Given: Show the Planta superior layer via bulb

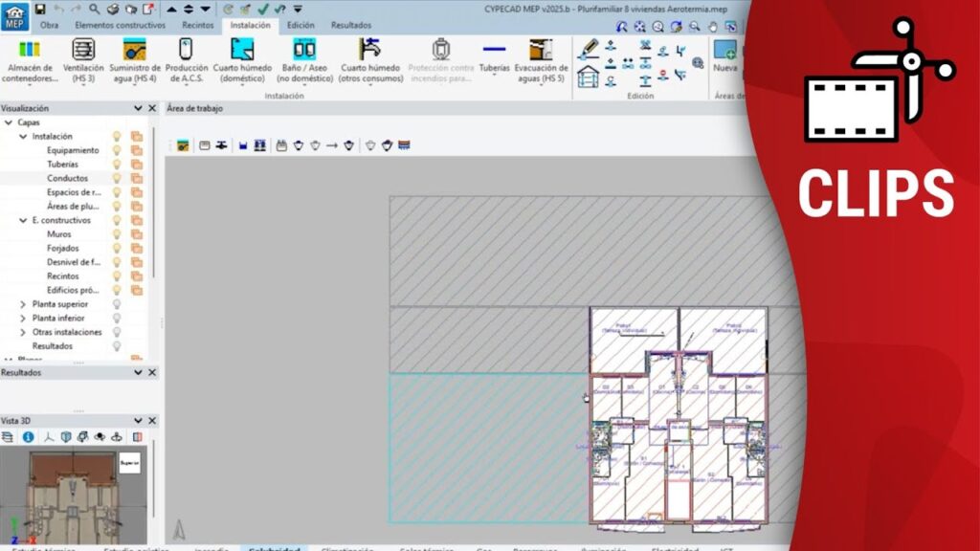Looking at the screenshot, I should click(x=118, y=304).
